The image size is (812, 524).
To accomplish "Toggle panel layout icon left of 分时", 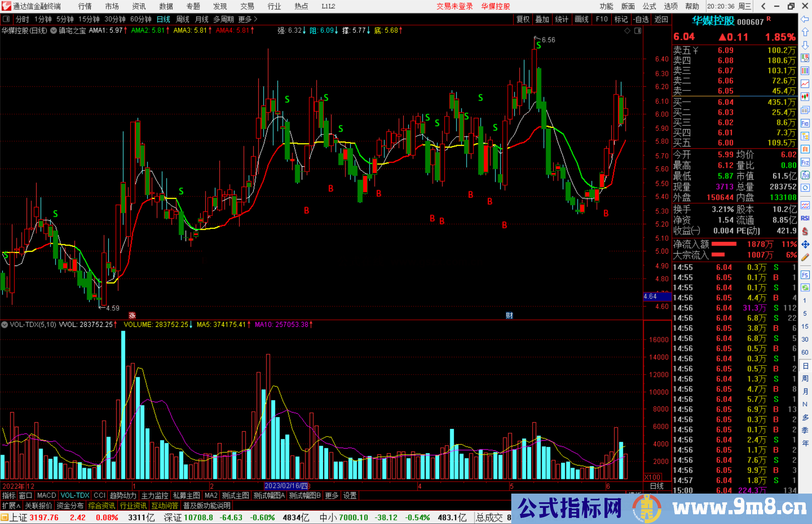I will pos(6,19).
